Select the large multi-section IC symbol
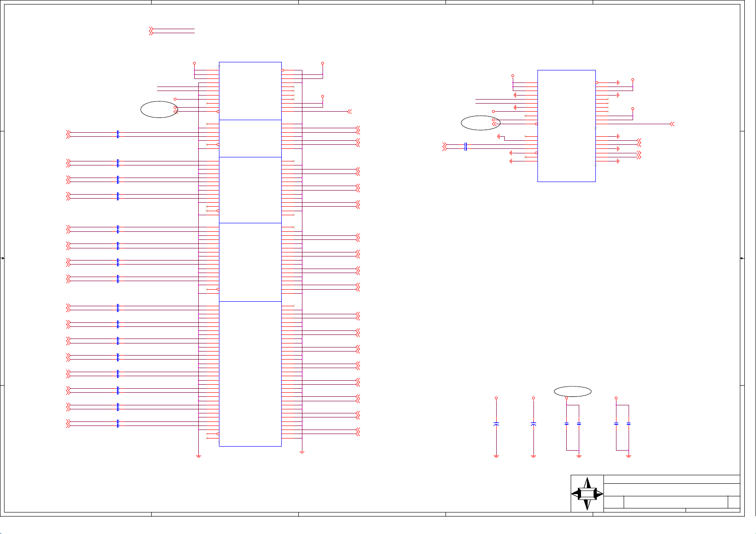Image resolution: width=756 pixels, height=534 pixels. 250,254
